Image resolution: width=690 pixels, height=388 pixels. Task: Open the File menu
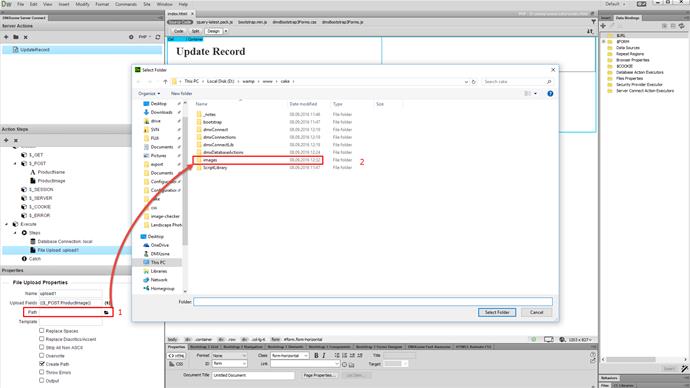(21, 4)
